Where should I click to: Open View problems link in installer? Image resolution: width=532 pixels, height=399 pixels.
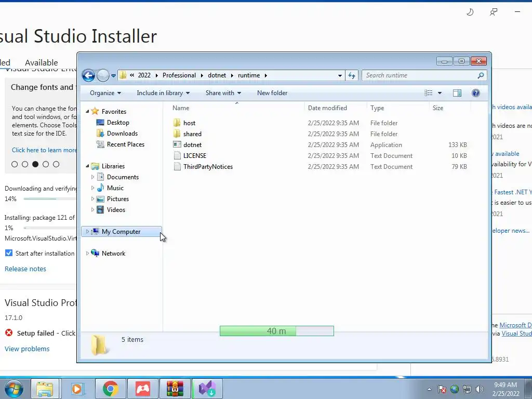27,349
